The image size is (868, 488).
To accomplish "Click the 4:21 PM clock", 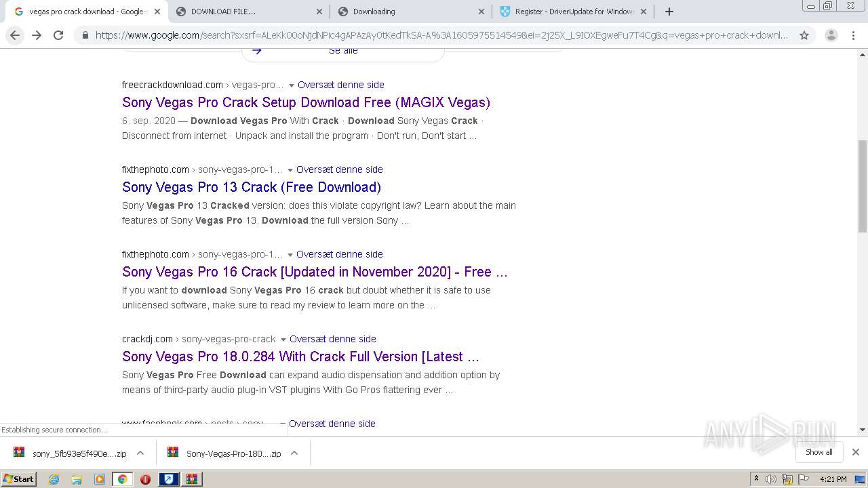I will (x=833, y=479).
